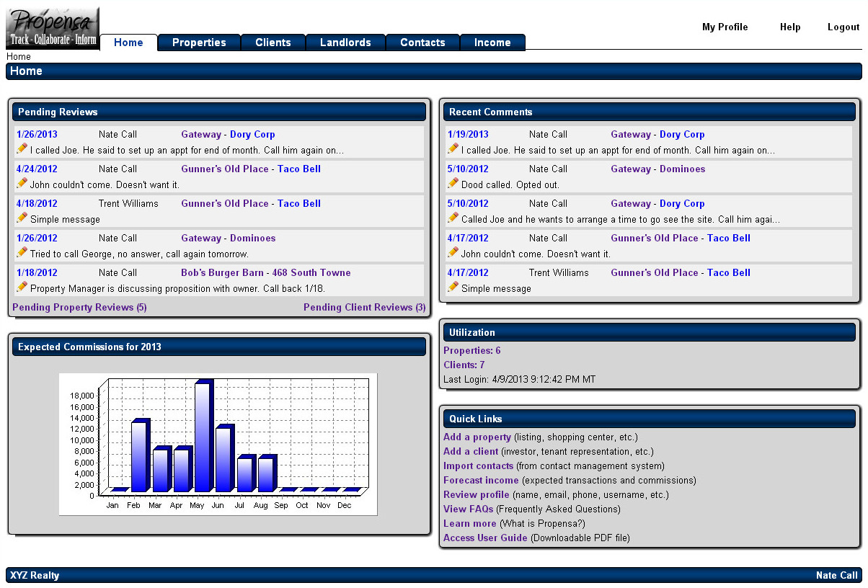Click the 'Quick Links' panel header

[x=649, y=419]
